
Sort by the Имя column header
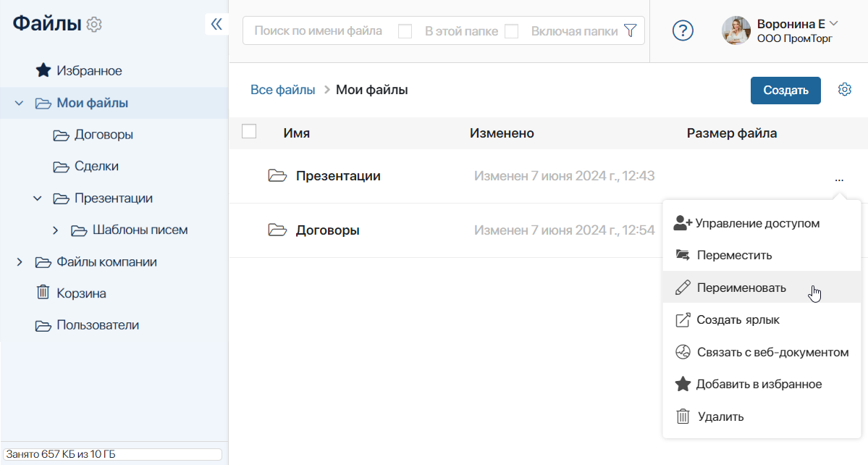(296, 133)
